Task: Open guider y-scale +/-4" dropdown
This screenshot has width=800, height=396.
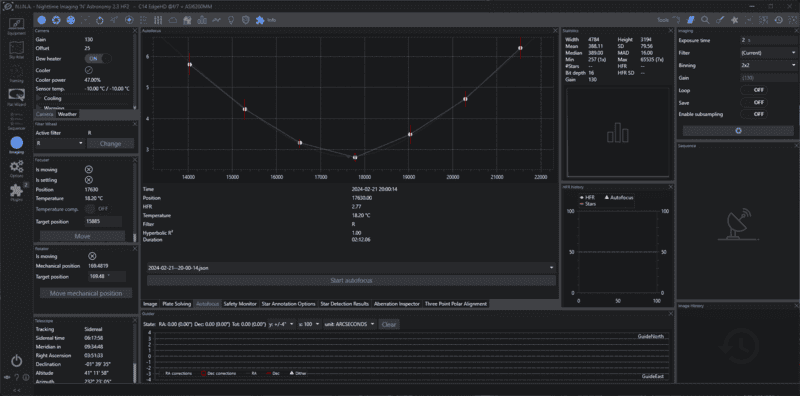Action: pyautogui.click(x=282, y=324)
